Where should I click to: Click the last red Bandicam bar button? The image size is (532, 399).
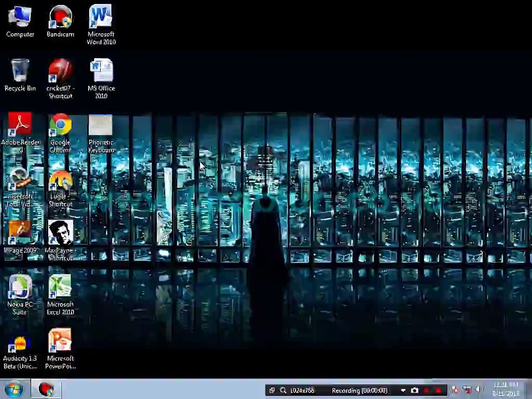[438, 391]
